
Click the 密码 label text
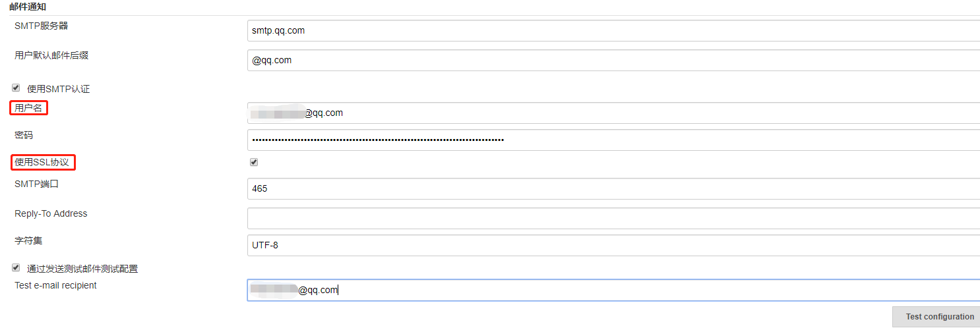point(24,135)
